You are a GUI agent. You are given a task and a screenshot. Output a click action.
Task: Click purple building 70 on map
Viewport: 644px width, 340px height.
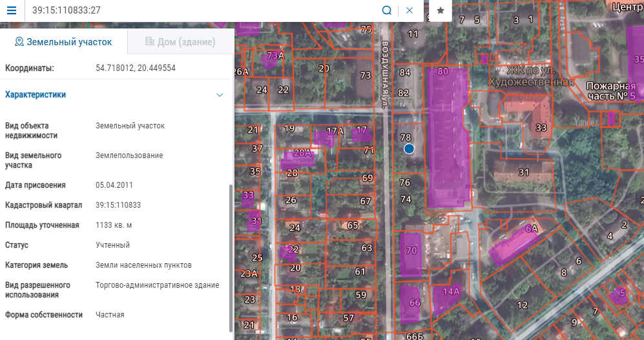[410, 254]
